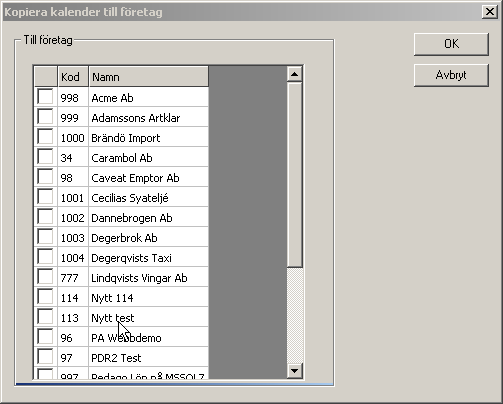The image size is (503, 404).
Task: Cancel via the Avbryt button
Action: coord(451,75)
